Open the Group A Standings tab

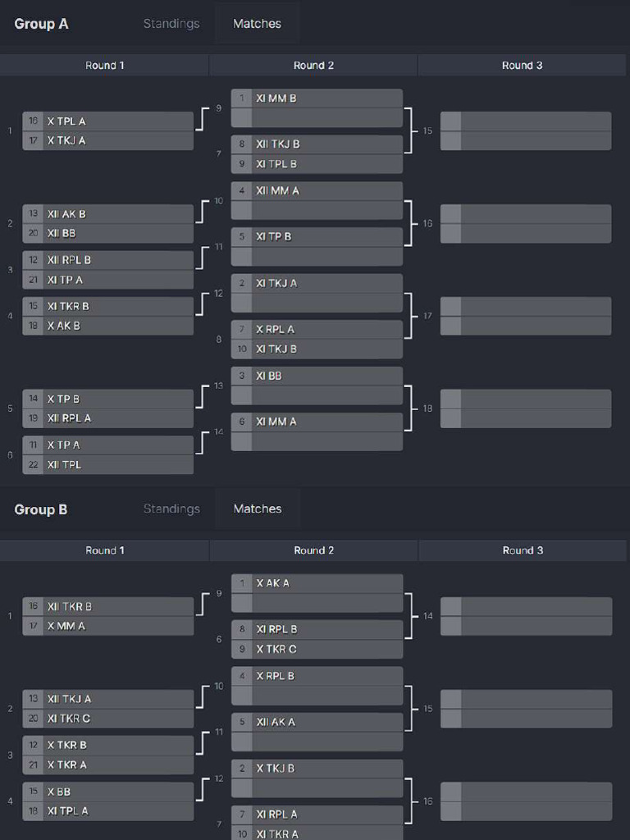pos(171,24)
